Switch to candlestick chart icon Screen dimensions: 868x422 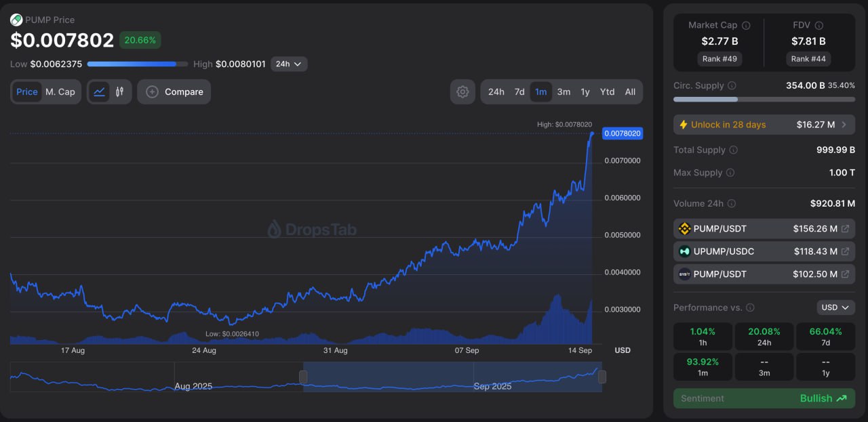pyautogui.click(x=119, y=91)
